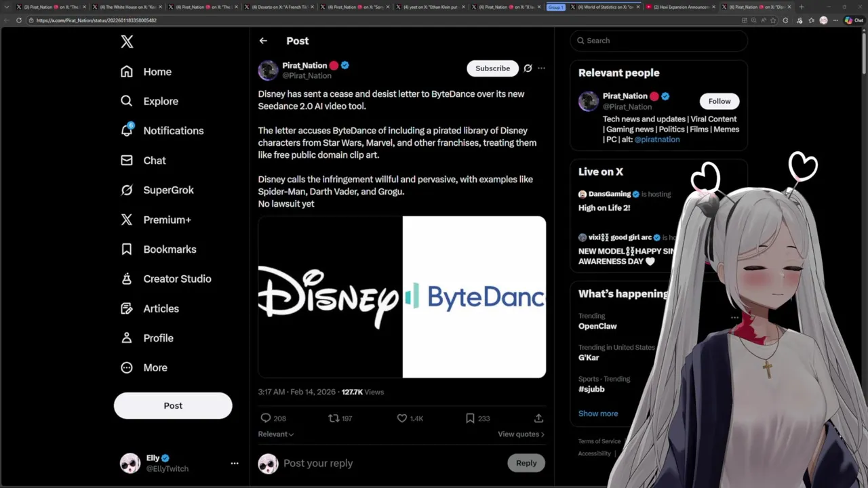Click the Elly profile avatar

click(130, 463)
